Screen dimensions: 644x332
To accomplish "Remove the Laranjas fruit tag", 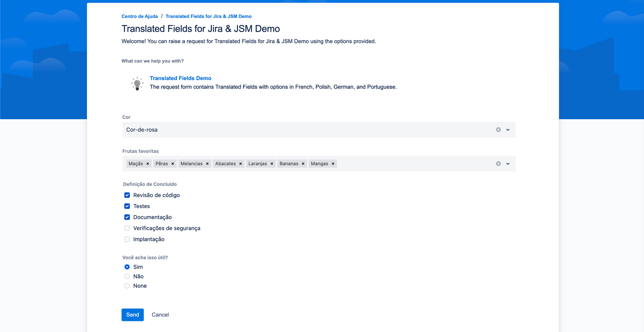I will tap(272, 164).
